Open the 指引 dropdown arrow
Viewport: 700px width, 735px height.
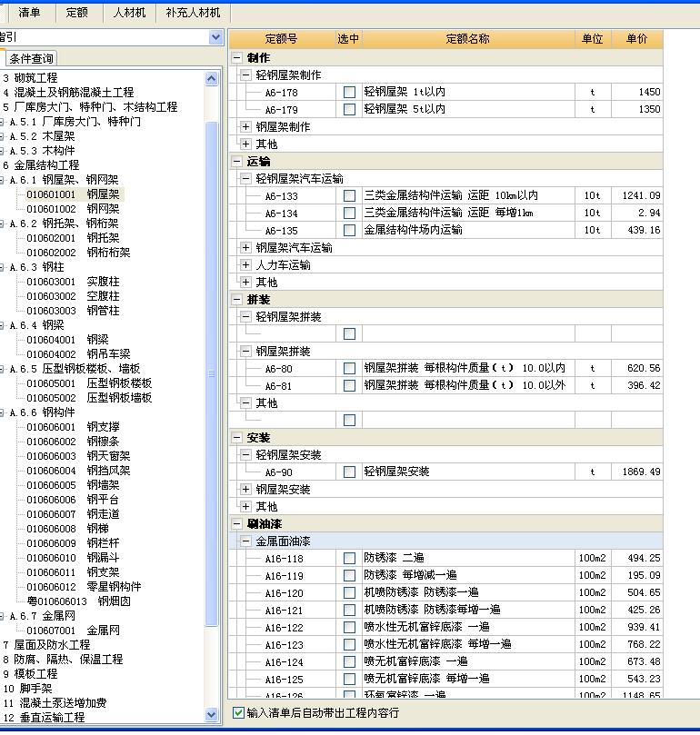(215, 37)
